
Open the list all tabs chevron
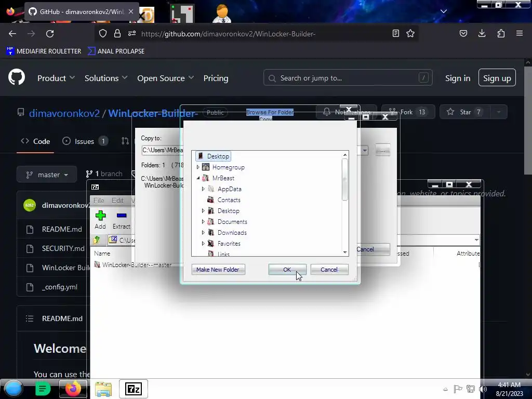click(444, 11)
